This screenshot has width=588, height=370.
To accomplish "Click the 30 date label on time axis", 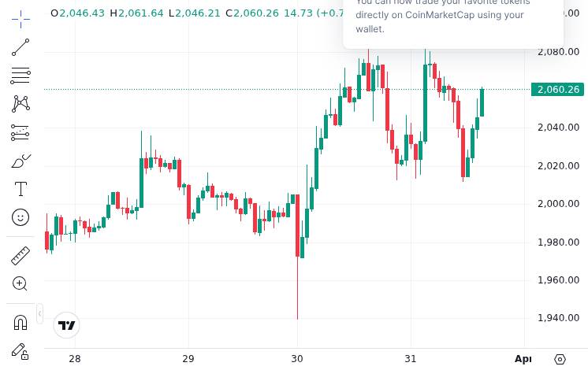I will [297, 359].
